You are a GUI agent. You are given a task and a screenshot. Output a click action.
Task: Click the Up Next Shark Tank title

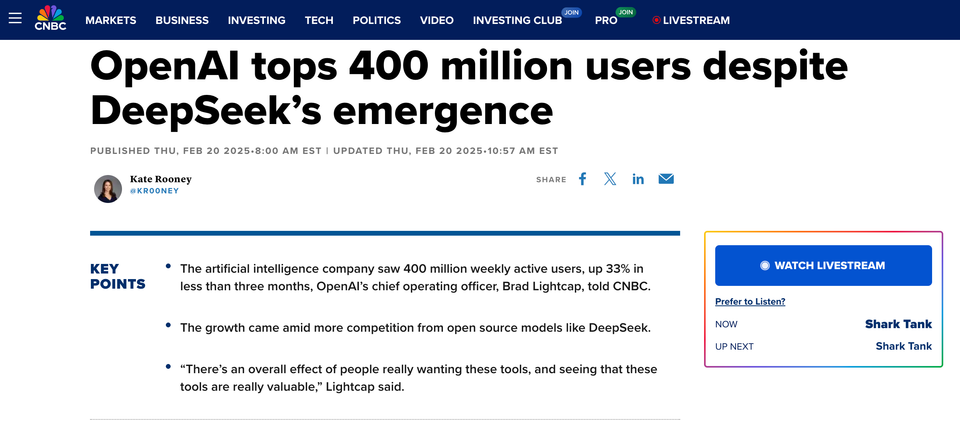[904, 346]
